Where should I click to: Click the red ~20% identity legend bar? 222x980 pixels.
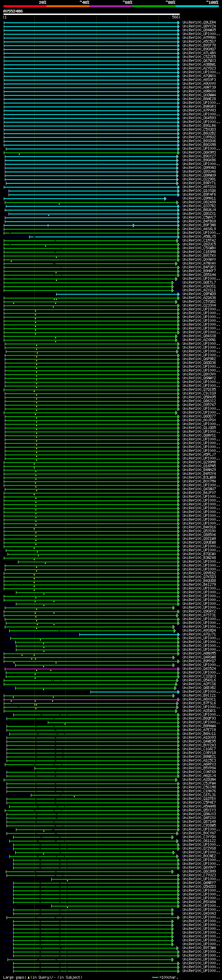click(25, 6)
